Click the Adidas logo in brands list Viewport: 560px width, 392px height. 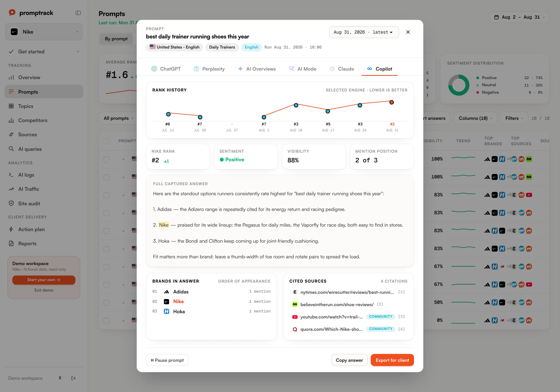(167, 292)
